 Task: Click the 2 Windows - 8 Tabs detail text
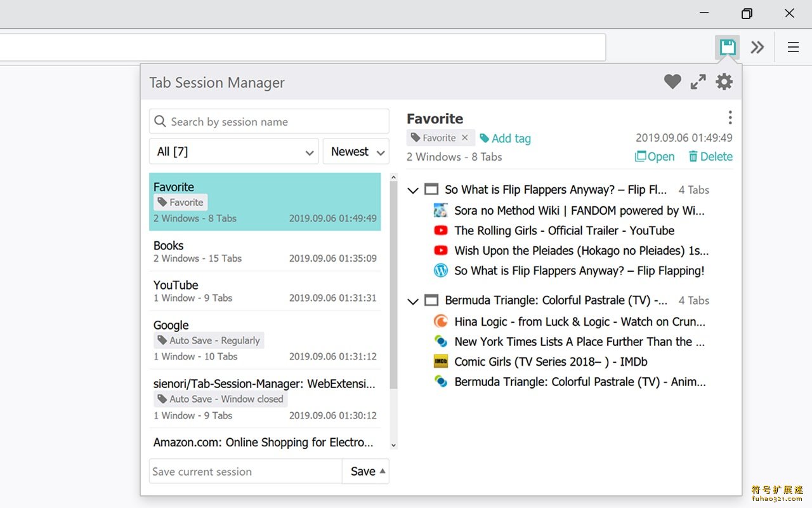click(454, 157)
